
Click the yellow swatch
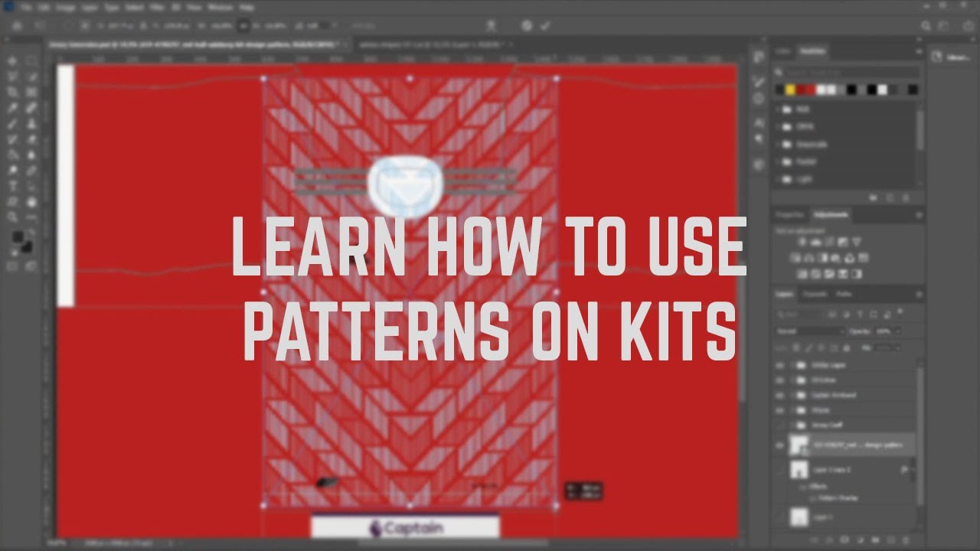(790, 90)
